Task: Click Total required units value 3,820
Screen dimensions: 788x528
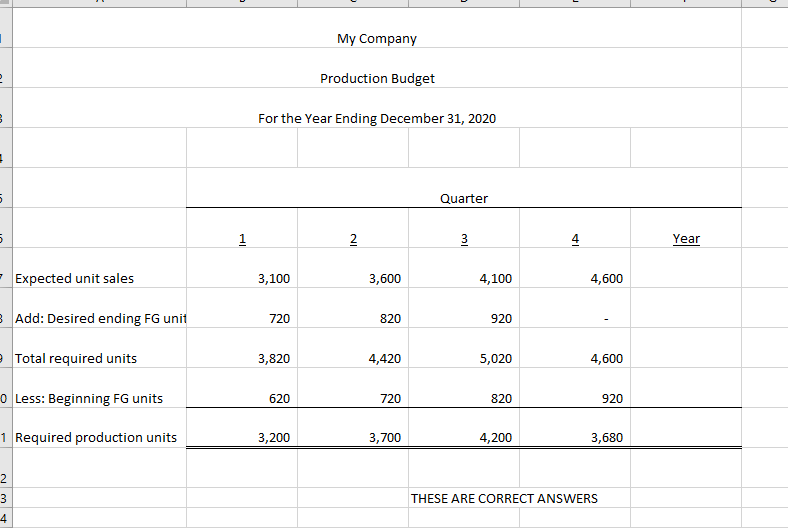Action: (242, 348)
